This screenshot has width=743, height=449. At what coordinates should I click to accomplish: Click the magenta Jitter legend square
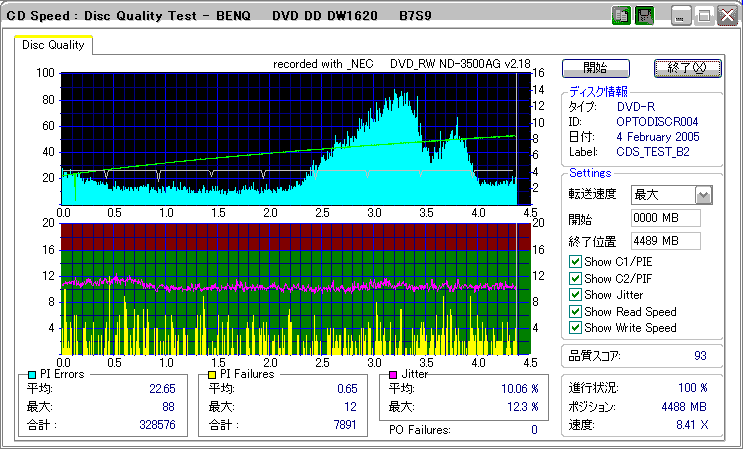pos(394,374)
